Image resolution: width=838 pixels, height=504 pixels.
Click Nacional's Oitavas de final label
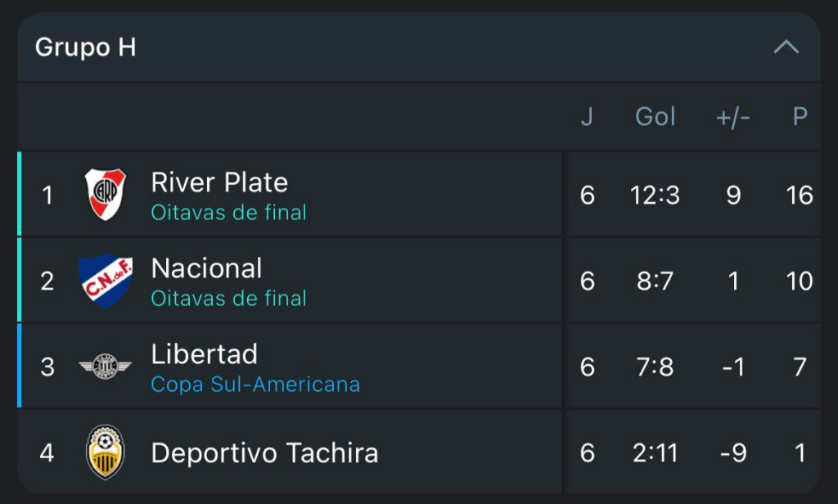click(228, 299)
